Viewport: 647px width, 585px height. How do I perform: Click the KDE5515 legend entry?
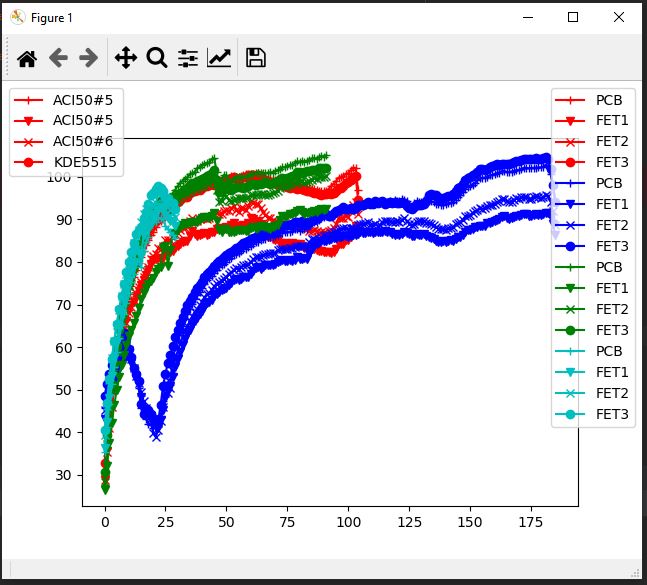(65, 162)
